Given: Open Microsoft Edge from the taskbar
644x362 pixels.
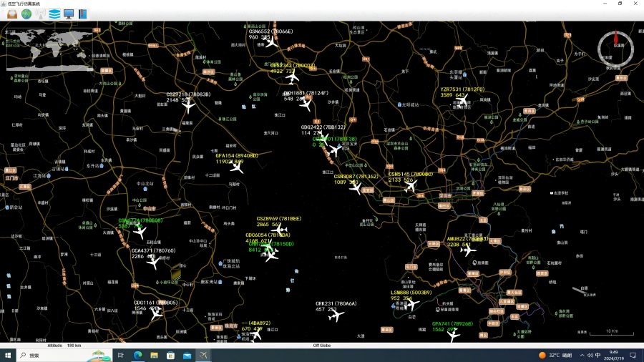Looking at the screenshot, I should [138, 355].
